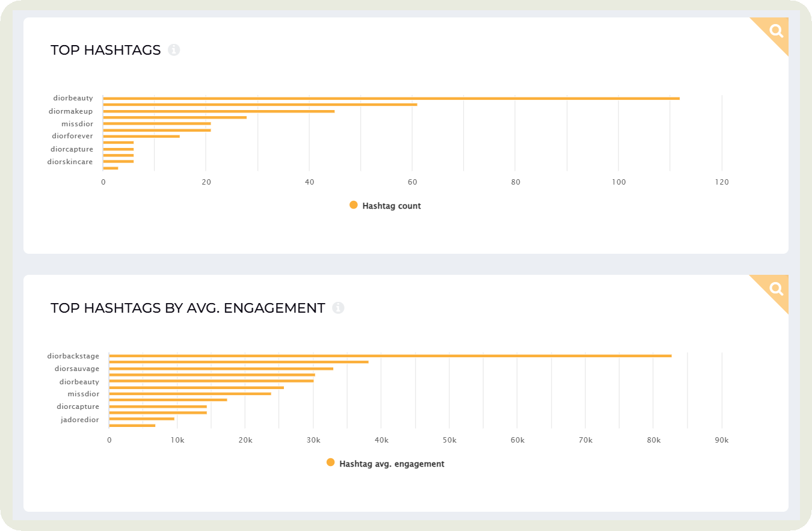Open the zoom icon on engagement chart

(775, 289)
